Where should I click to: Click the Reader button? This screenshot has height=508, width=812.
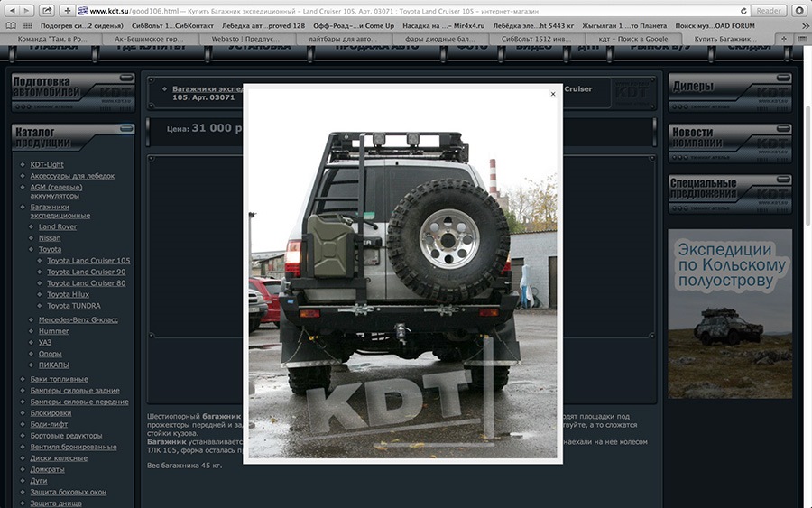point(769,10)
